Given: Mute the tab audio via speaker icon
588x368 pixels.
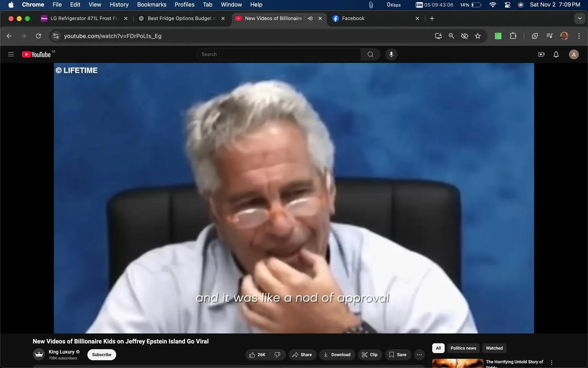Looking at the screenshot, I should point(310,18).
